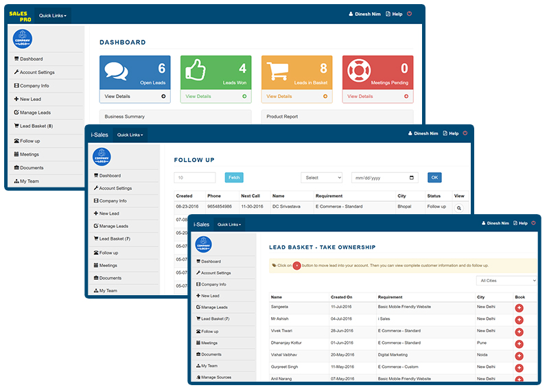Select New Lead in dashboard window sidebar

pos(27,99)
